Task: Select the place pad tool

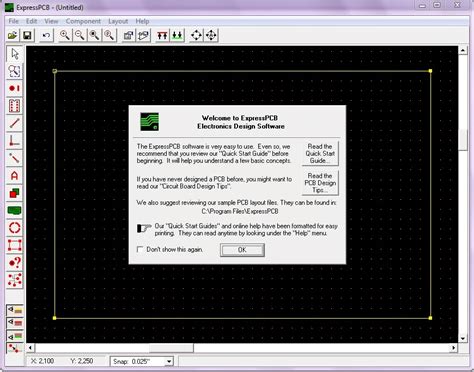Action: click(14, 88)
